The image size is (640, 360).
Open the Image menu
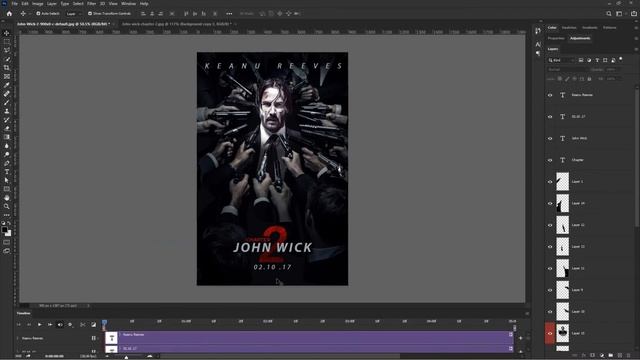tap(38, 4)
